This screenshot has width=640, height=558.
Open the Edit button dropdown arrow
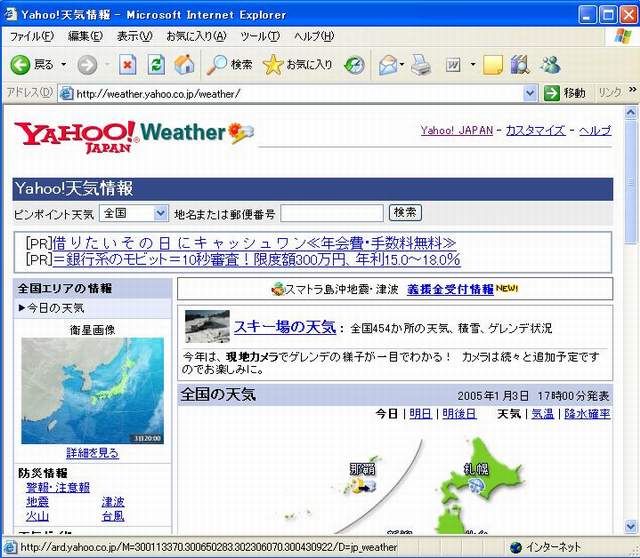(x=473, y=64)
